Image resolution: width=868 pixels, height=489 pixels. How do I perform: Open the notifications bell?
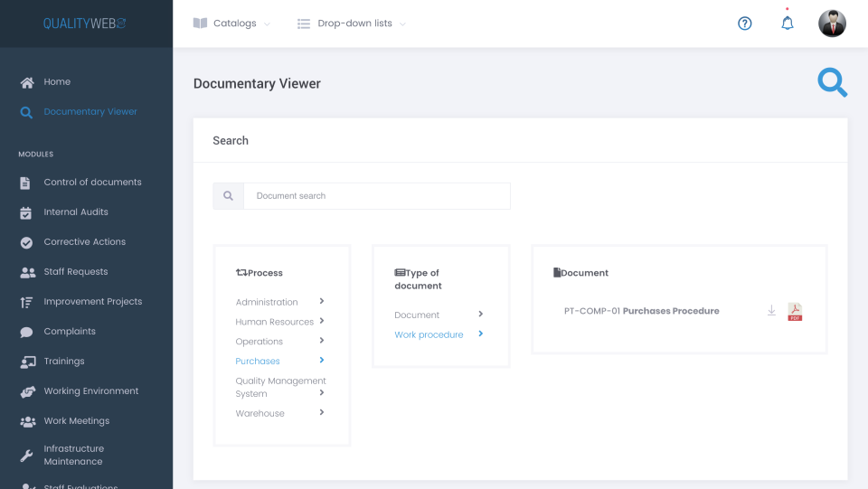(x=788, y=24)
